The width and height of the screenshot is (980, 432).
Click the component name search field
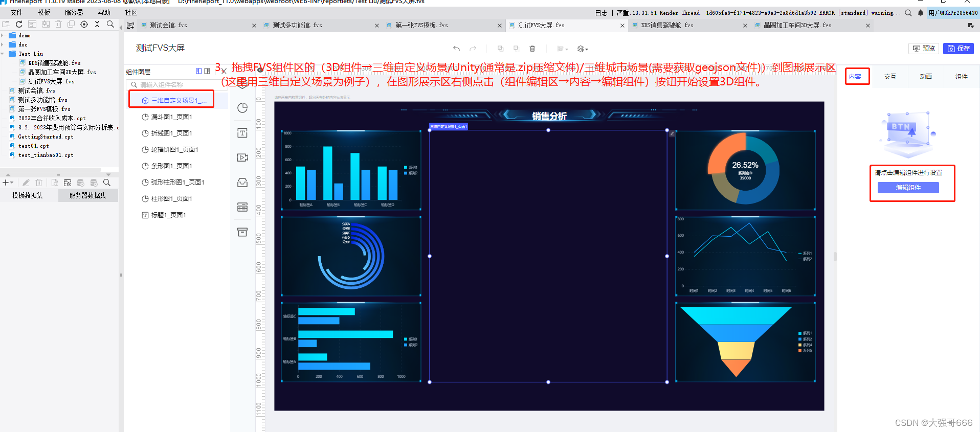pyautogui.click(x=176, y=84)
